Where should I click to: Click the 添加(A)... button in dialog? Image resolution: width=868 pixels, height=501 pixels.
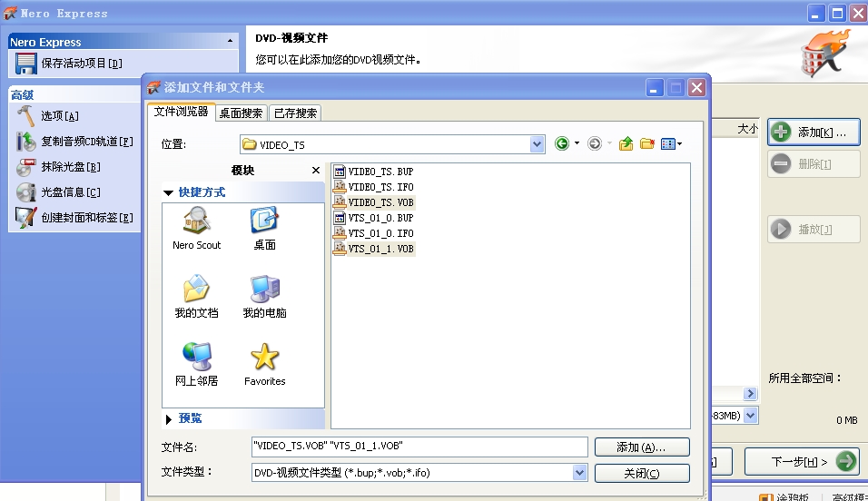(x=642, y=447)
